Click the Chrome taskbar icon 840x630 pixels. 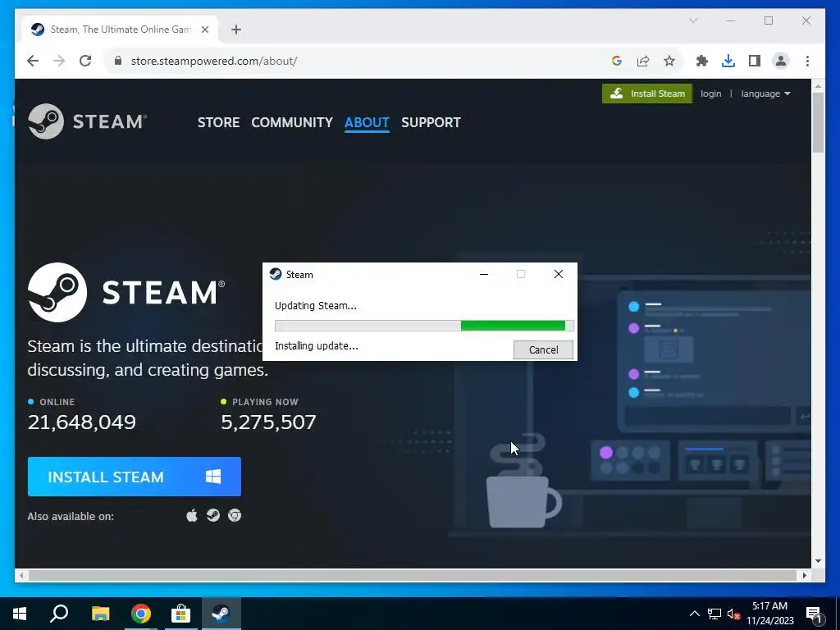tap(141, 614)
